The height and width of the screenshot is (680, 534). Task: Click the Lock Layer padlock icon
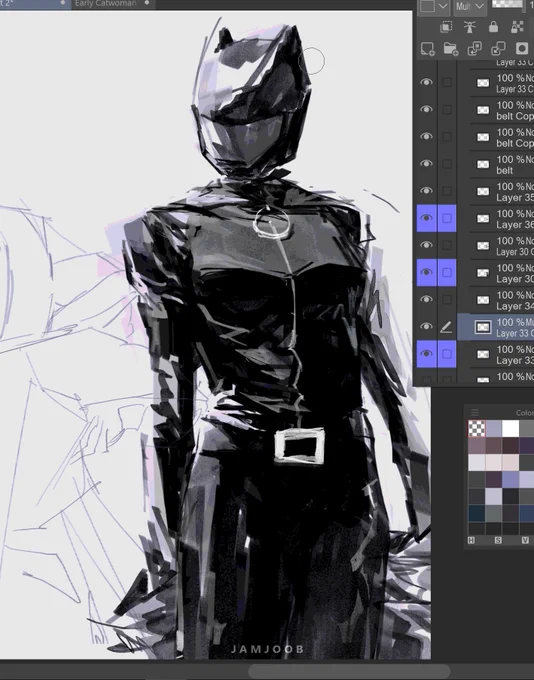(493, 27)
